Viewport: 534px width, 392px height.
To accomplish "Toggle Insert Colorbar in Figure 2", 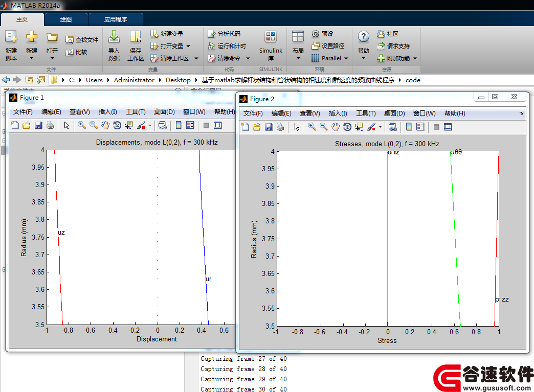I will tap(409, 127).
